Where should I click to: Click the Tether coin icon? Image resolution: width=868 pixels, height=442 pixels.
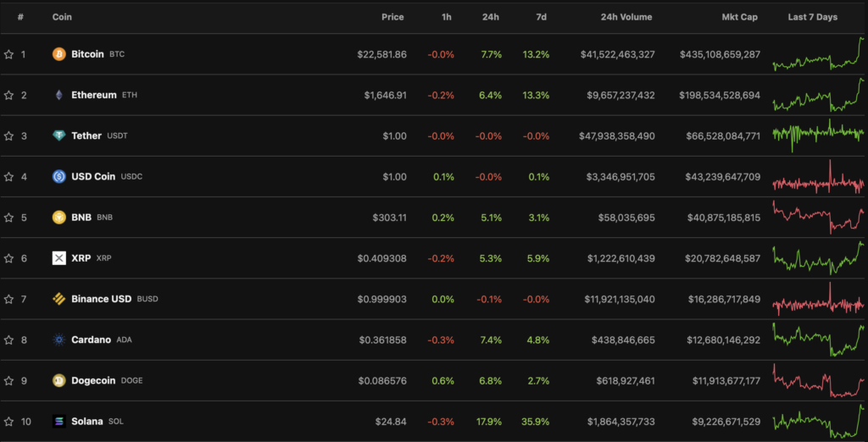(59, 135)
